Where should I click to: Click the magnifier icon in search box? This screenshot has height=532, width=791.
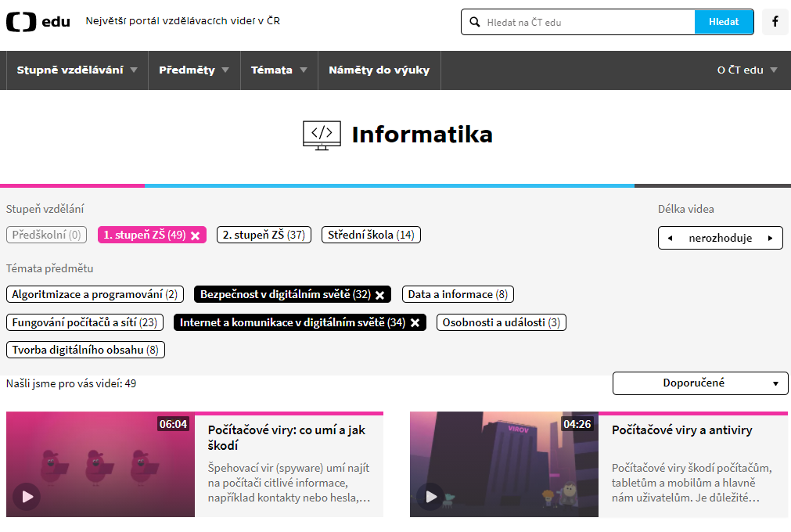[x=474, y=23]
